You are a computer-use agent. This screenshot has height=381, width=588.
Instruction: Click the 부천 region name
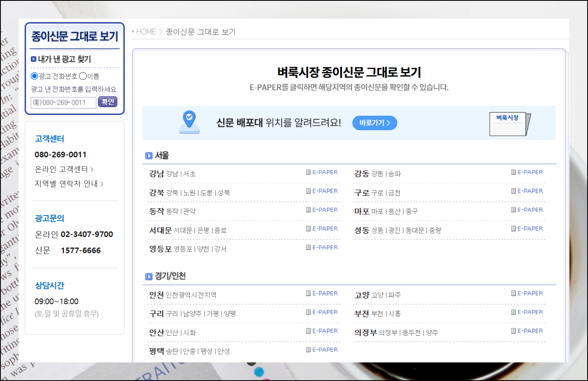point(362,313)
